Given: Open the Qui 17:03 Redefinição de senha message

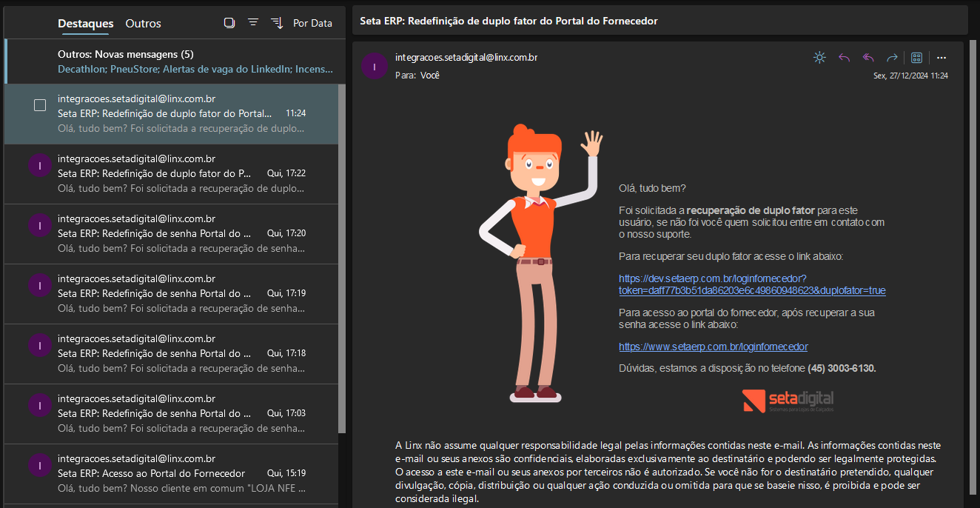Looking at the screenshot, I should point(172,414).
